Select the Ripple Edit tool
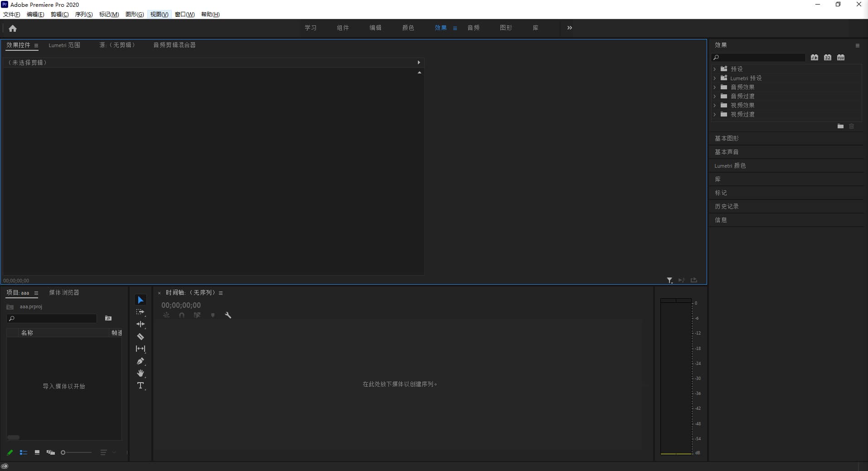 point(141,324)
